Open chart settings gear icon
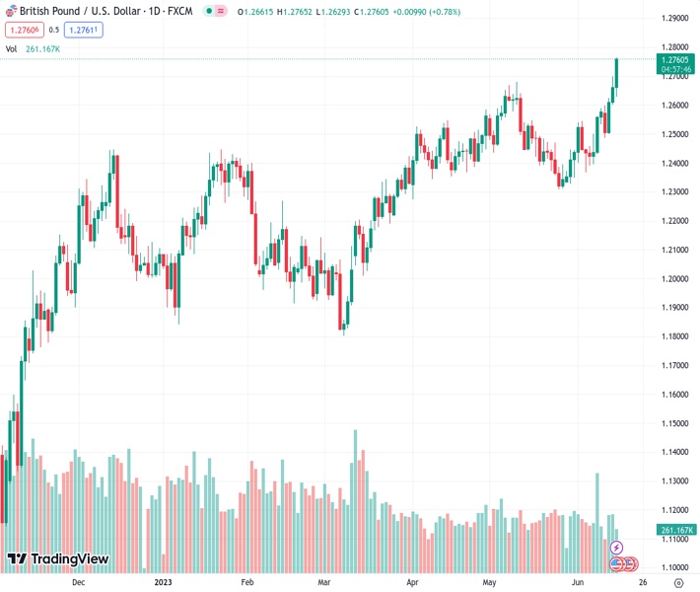Image resolution: width=700 pixels, height=592 pixels. tap(677, 582)
